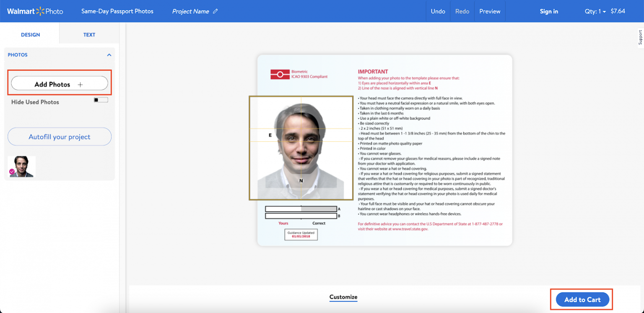The width and height of the screenshot is (644, 313).
Task: Collapse the Photos panel chevron
Action: pyautogui.click(x=109, y=55)
